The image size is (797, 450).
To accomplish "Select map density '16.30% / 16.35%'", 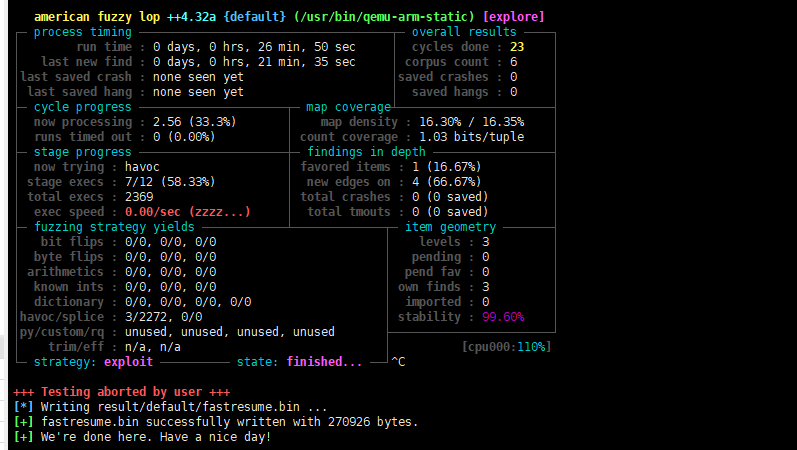I will (x=472, y=122).
